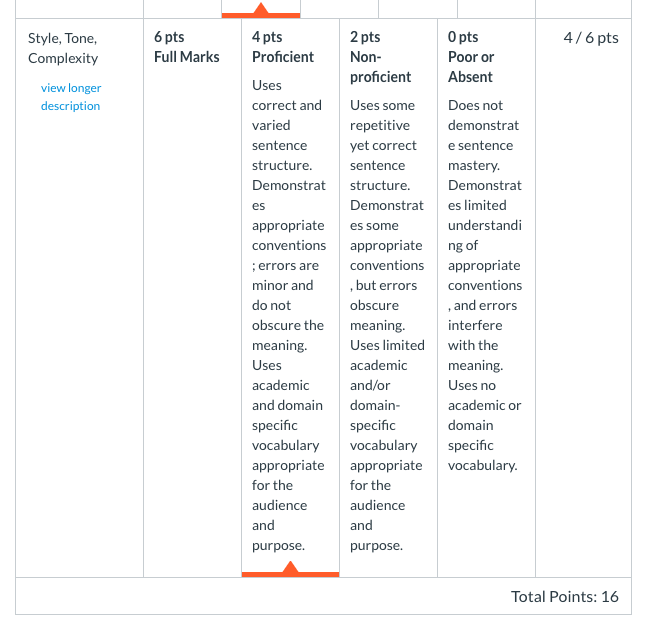646x626 pixels.
Task: Click the 4 / 6 pts score
Action: 591,38
